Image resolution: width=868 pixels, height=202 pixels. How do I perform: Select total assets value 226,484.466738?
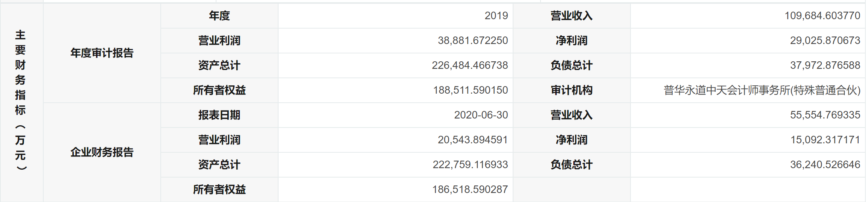[470, 65]
